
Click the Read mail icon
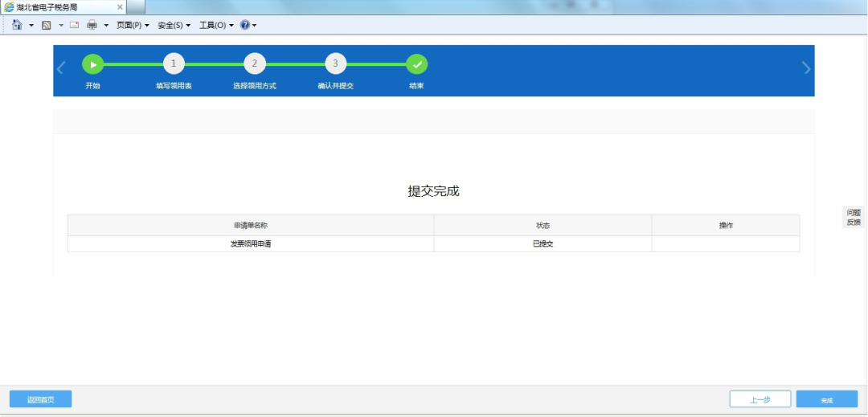pos(74,25)
